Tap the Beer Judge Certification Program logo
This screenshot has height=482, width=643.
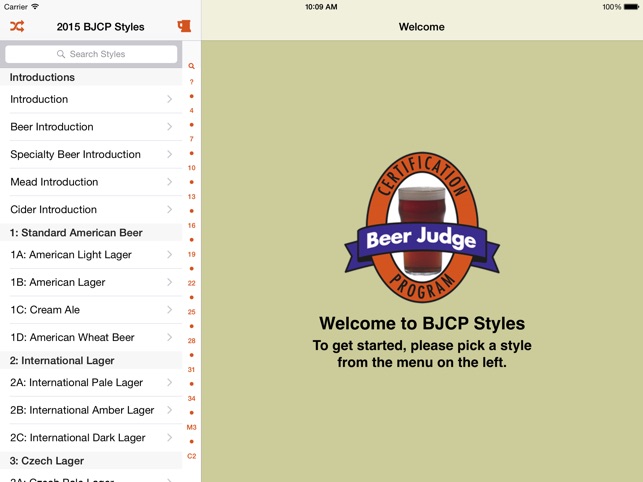[422, 228]
